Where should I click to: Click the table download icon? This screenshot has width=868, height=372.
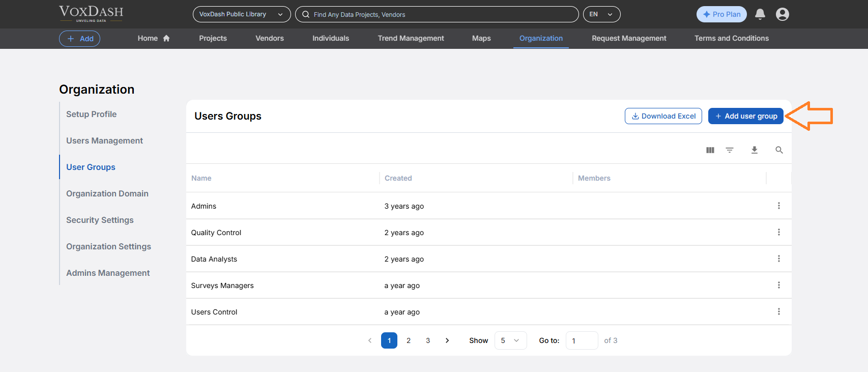coord(755,150)
